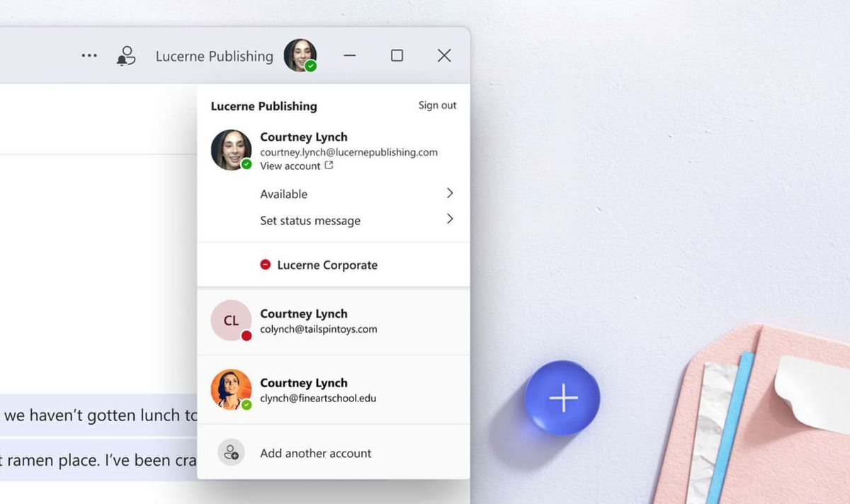Click Courtney Lynch's avatar in title bar
Viewport: 850px width, 504px height.
pos(300,55)
